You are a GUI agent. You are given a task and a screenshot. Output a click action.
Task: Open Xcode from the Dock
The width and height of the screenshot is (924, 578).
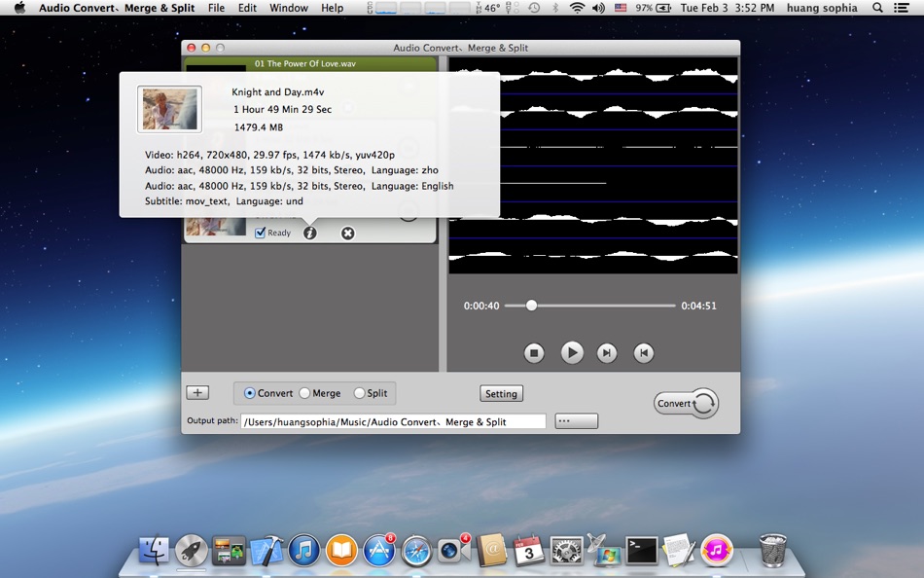coord(267,551)
